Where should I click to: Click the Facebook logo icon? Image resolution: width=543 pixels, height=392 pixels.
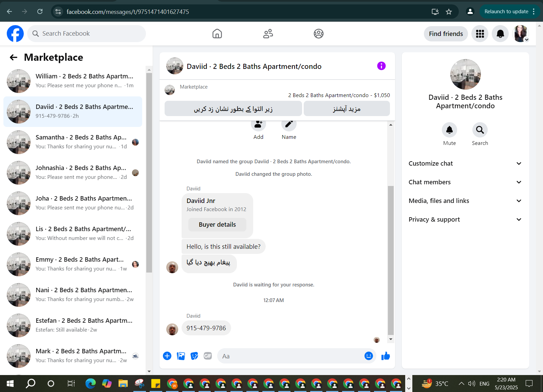[15, 34]
